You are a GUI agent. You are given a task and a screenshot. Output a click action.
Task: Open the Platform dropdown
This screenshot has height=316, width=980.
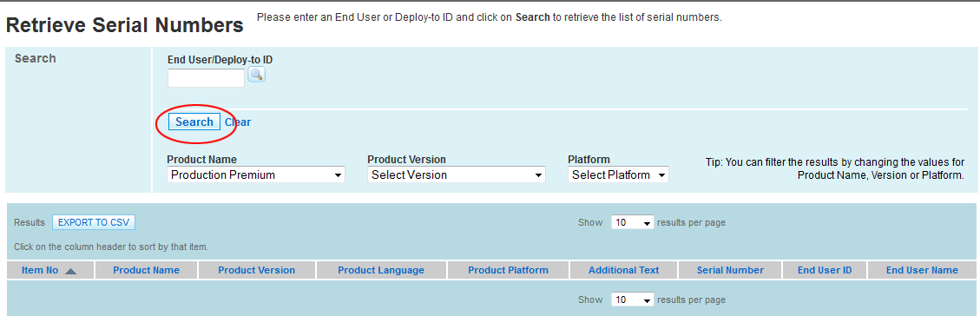[618, 174]
